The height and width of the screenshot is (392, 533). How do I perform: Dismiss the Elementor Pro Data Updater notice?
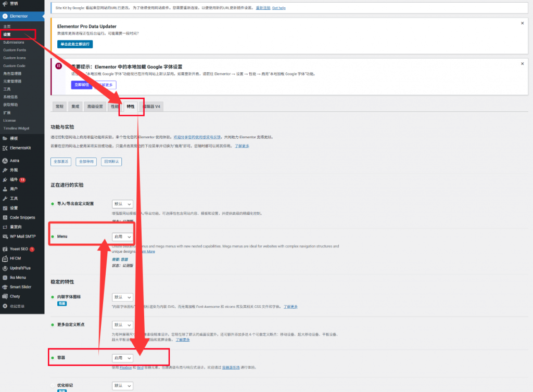point(522,23)
